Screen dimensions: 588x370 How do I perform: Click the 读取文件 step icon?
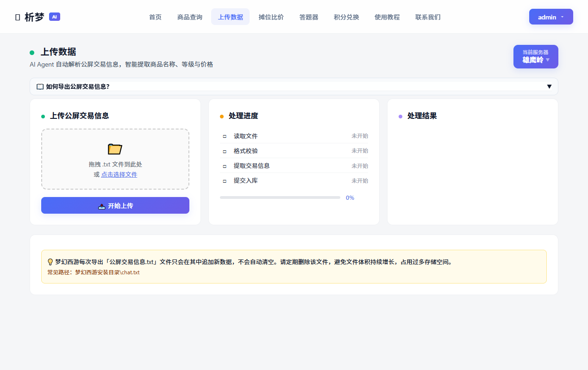point(225,136)
